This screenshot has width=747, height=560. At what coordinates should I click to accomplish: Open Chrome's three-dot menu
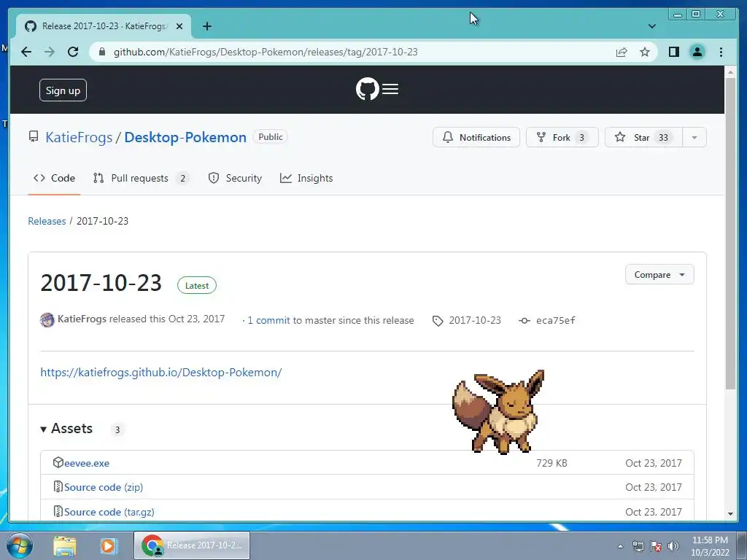721,52
